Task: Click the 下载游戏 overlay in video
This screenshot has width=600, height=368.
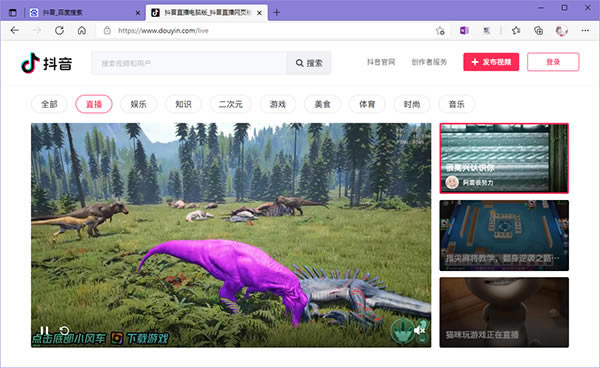Action: point(147,339)
